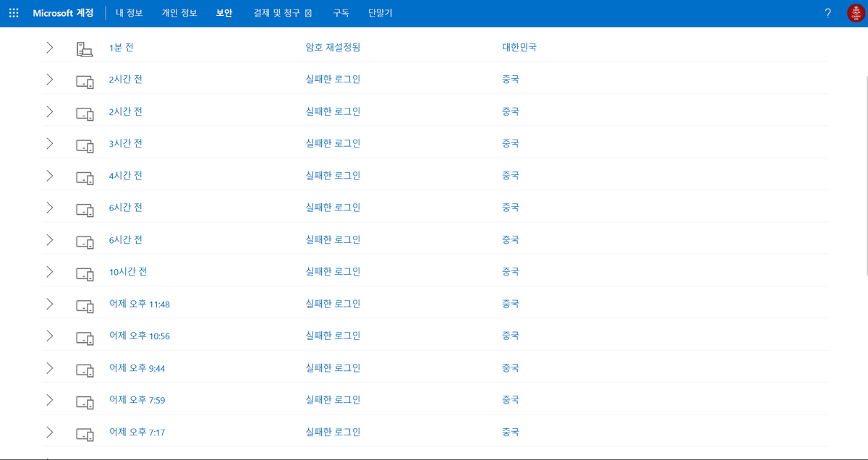The width and height of the screenshot is (868, 460).
Task: Click the '3시간 전' timestamp
Action: pos(125,143)
